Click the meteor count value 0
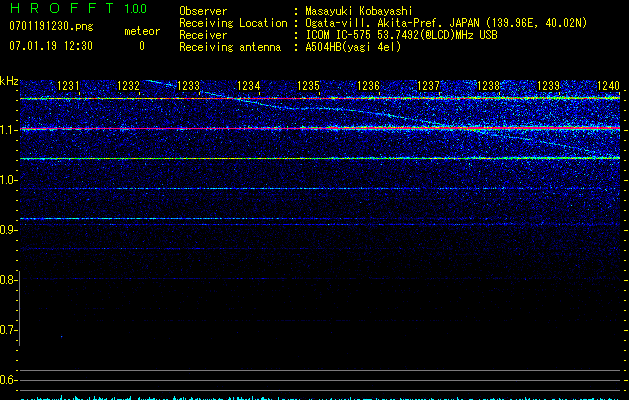This screenshot has width=629, height=400. [x=141, y=46]
